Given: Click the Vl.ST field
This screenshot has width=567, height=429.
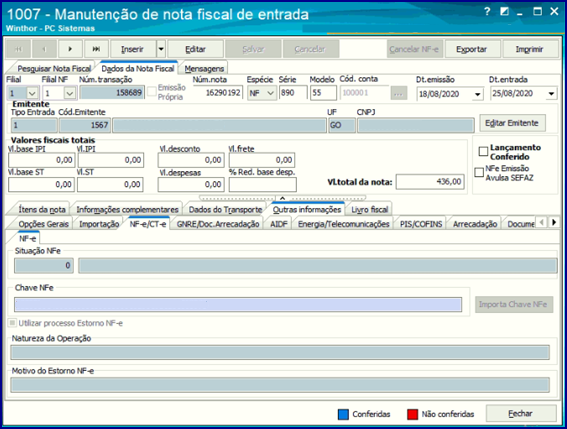Looking at the screenshot, I should click(x=110, y=184).
